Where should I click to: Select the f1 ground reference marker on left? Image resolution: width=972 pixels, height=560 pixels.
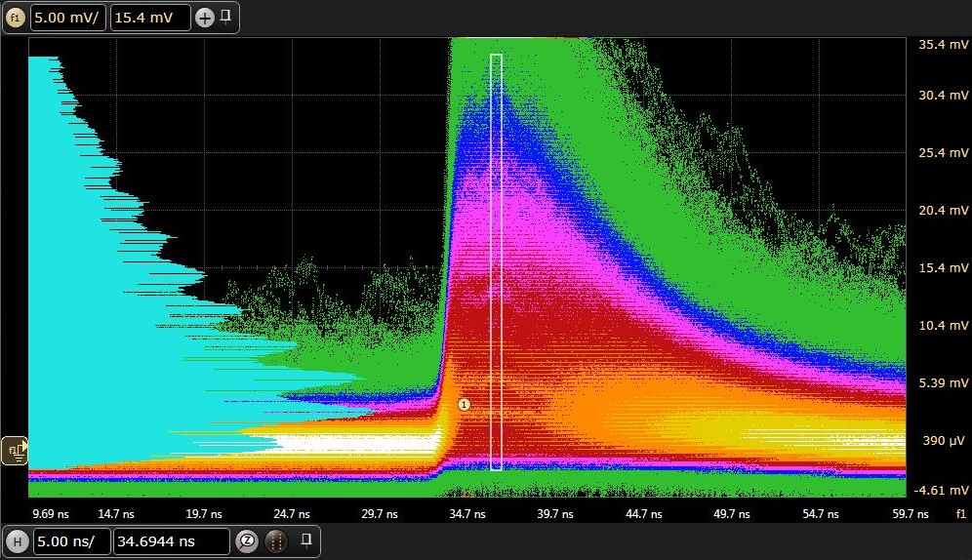pos(16,450)
